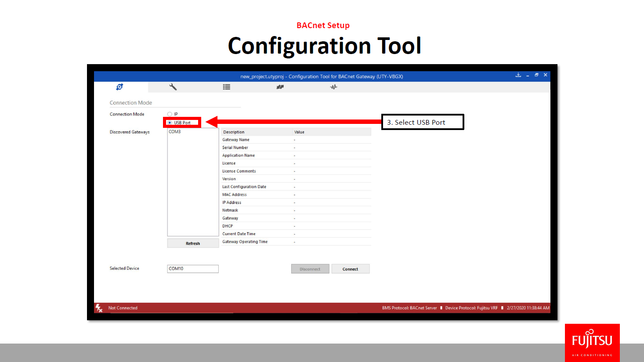644x362 pixels.
Task: Close the Configuration Tool window
Action: [546, 75]
